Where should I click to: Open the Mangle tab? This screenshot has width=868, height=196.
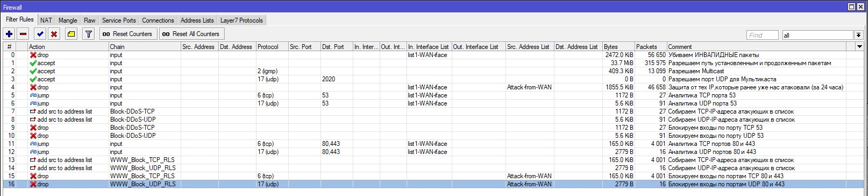[68, 20]
